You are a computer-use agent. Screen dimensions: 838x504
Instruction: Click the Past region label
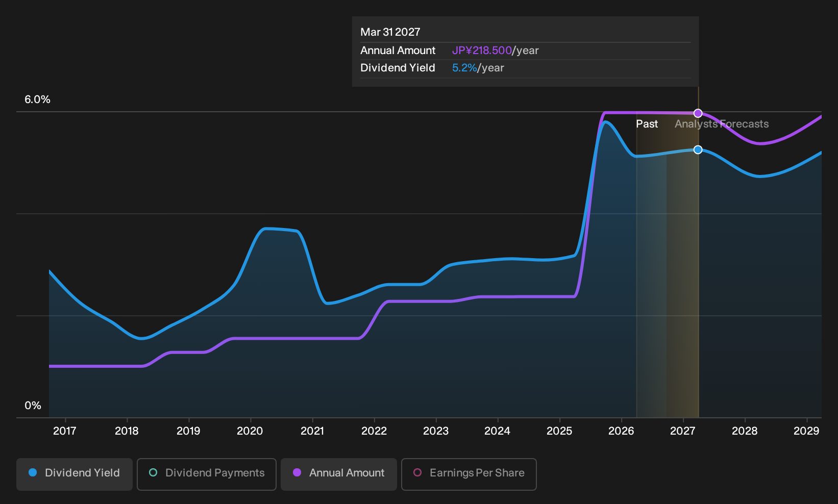(x=647, y=124)
